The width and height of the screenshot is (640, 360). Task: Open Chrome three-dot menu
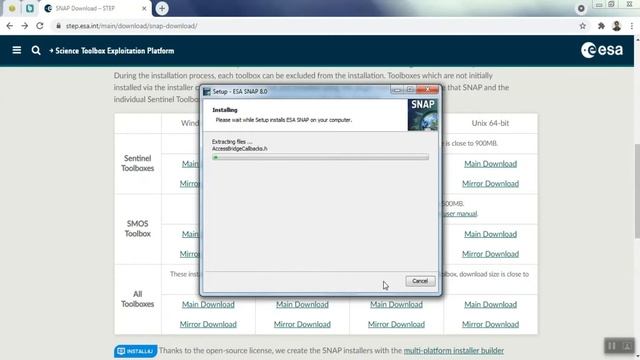(631, 26)
